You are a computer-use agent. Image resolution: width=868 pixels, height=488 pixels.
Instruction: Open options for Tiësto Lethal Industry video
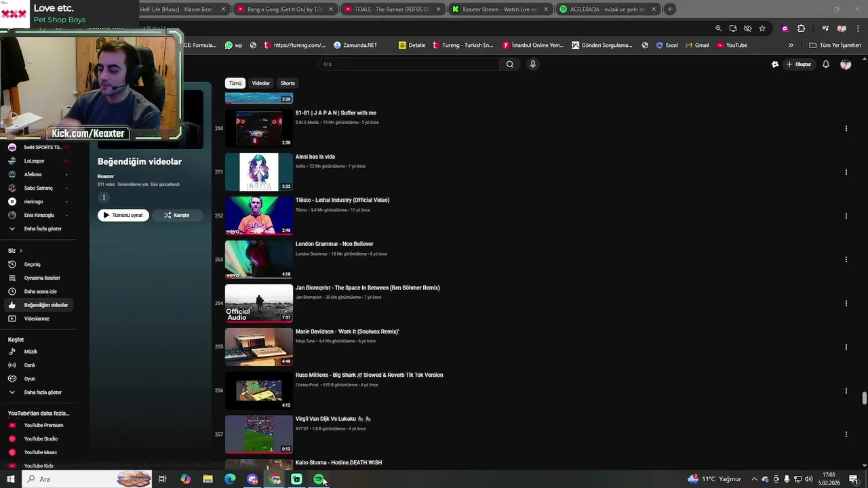point(846,216)
